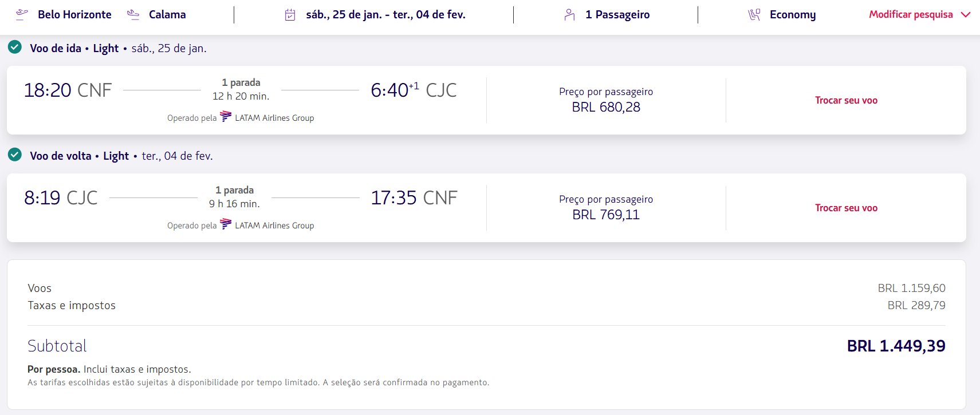Open the 1 Passageiro selector
980x415 pixels.
617,15
